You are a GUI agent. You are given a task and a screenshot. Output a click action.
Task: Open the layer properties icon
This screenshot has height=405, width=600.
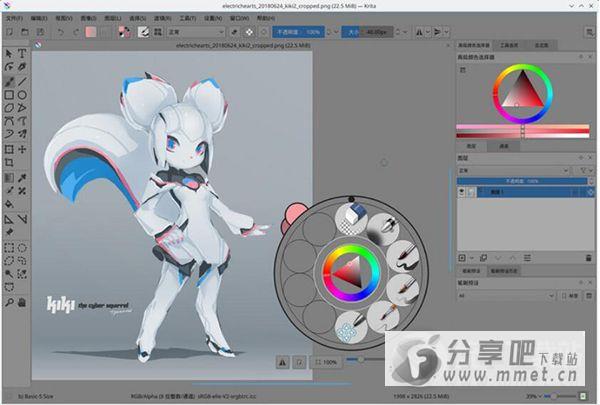(x=527, y=258)
